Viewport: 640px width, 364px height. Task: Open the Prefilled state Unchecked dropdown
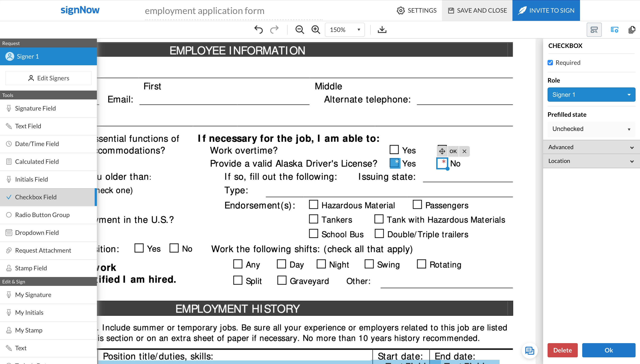click(591, 129)
